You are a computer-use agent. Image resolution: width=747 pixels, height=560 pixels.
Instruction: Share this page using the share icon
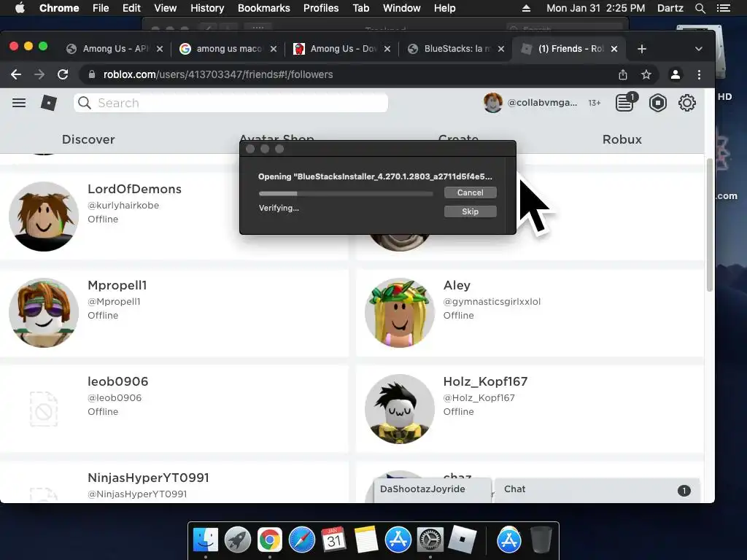[x=623, y=74]
